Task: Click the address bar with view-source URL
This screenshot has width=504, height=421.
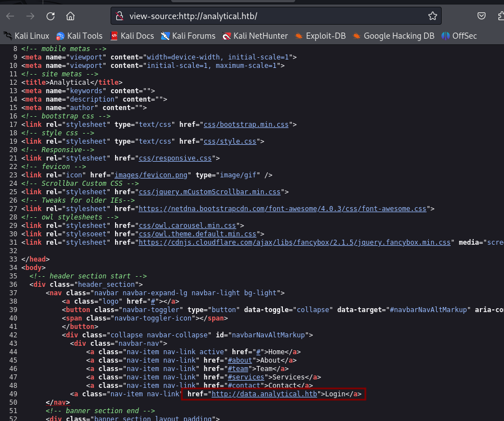Action: (277, 16)
